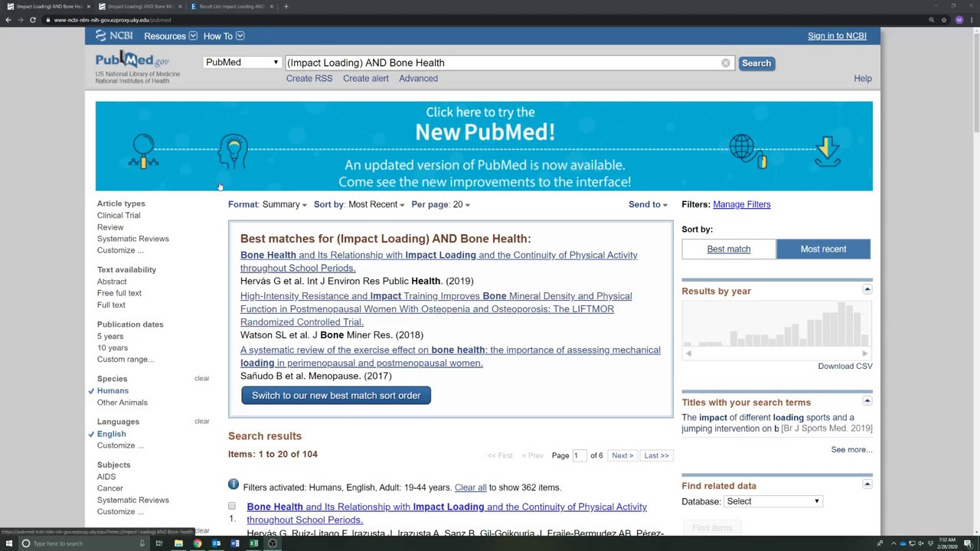Click the New PubMed banner
The width and height of the screenshot is (980, 551).
(484, 146)
